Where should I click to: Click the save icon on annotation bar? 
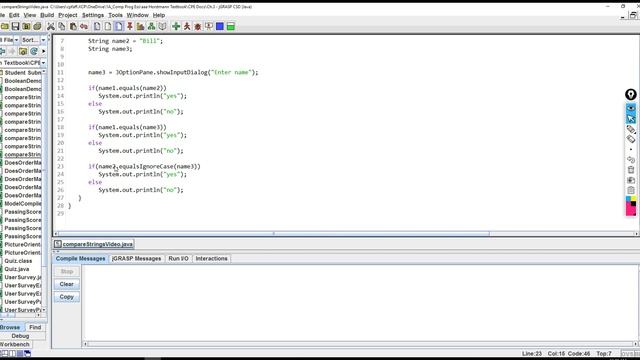click(631, 180)
